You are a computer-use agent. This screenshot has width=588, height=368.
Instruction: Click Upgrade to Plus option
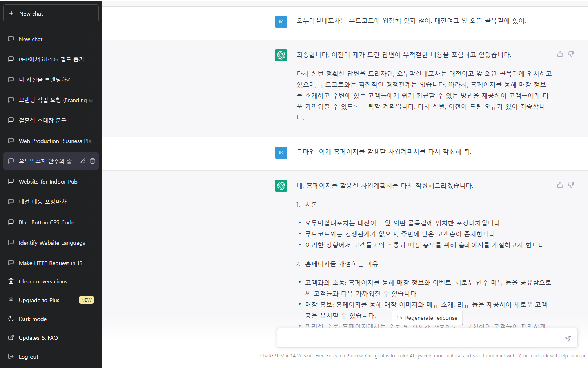tap(39, 300)
